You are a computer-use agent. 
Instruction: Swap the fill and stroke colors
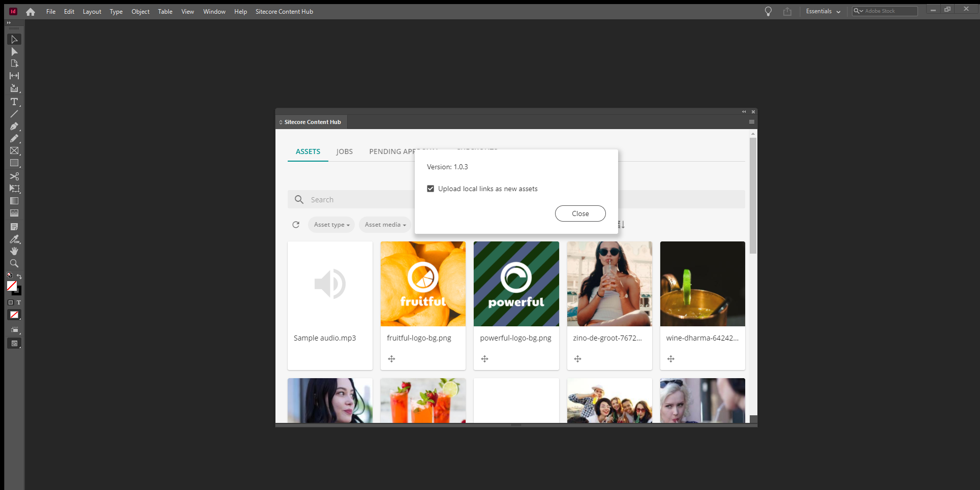19,275
